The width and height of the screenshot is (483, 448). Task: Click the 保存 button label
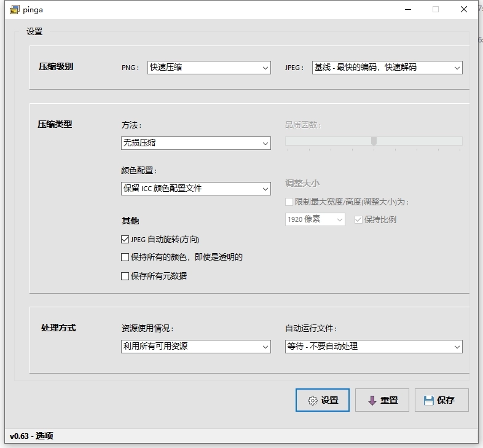pos(446,400)
